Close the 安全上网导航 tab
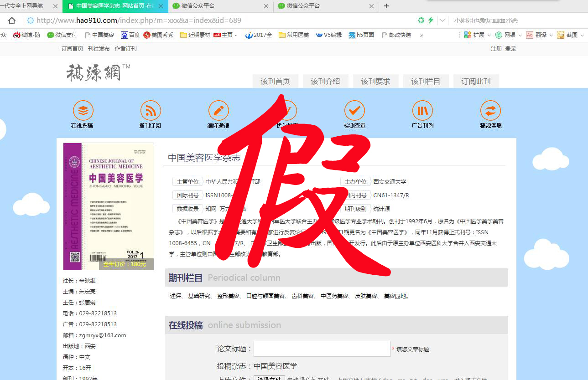Image resolution: width=588 pixels, height=380 pixels. tap(55, 6)
